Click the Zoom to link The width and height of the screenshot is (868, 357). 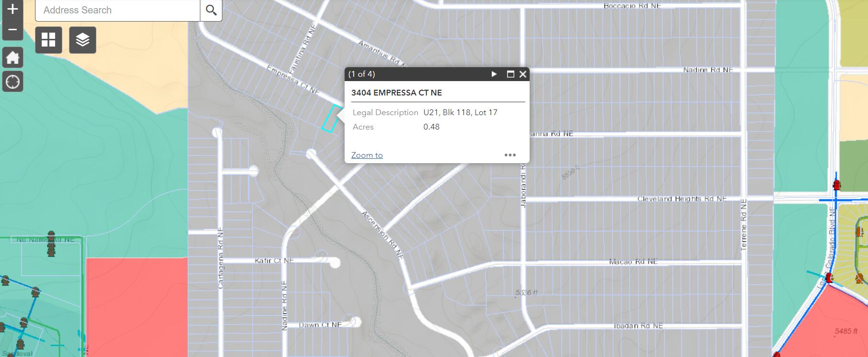coord(367,155)
